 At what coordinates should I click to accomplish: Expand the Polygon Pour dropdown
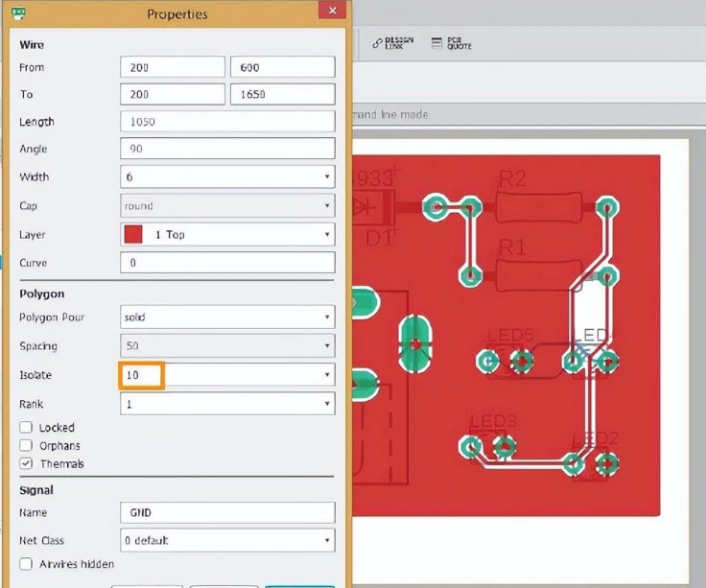tap(227, 317)
